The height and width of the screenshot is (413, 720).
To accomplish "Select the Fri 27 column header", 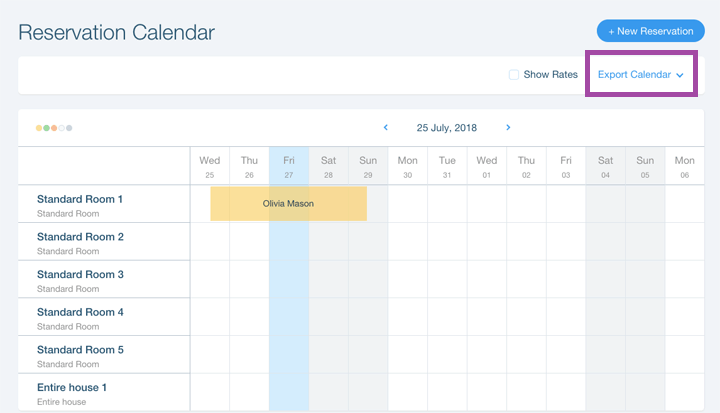I will click(289, 166).
